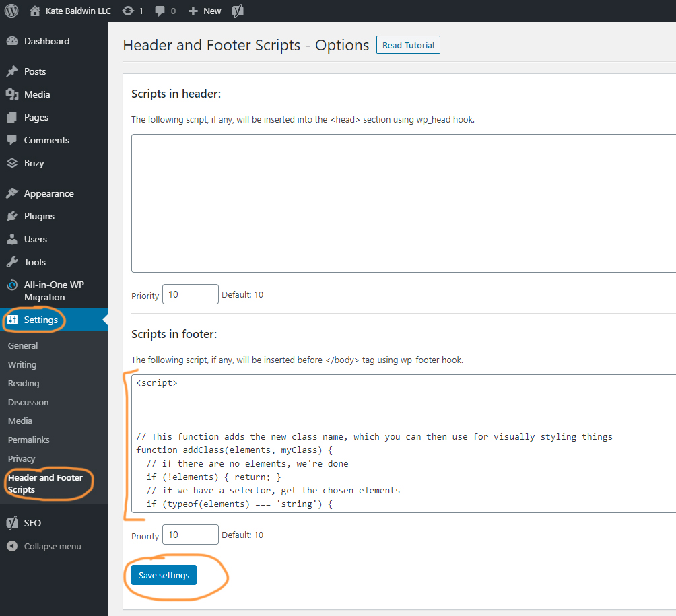Click the Brizy layers icon

12,163
